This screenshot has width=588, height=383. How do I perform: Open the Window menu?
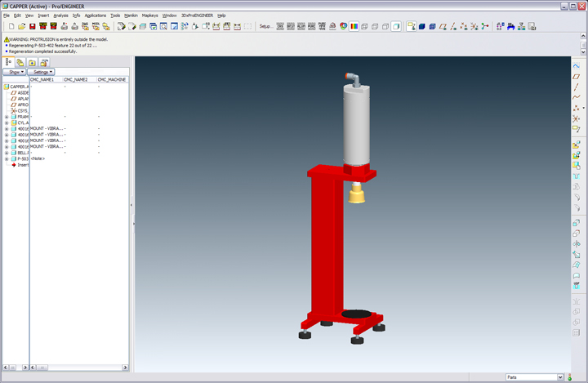pos(170,16)
